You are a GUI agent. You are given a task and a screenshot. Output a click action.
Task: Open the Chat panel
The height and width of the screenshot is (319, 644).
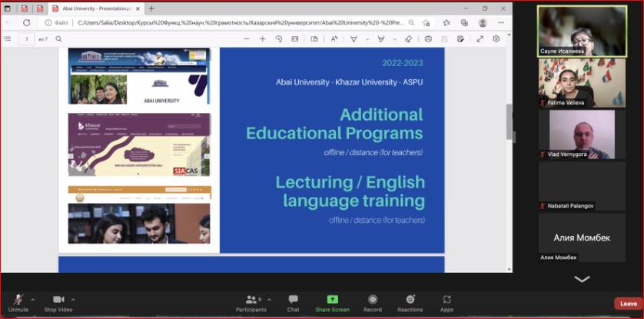point(293,304)
